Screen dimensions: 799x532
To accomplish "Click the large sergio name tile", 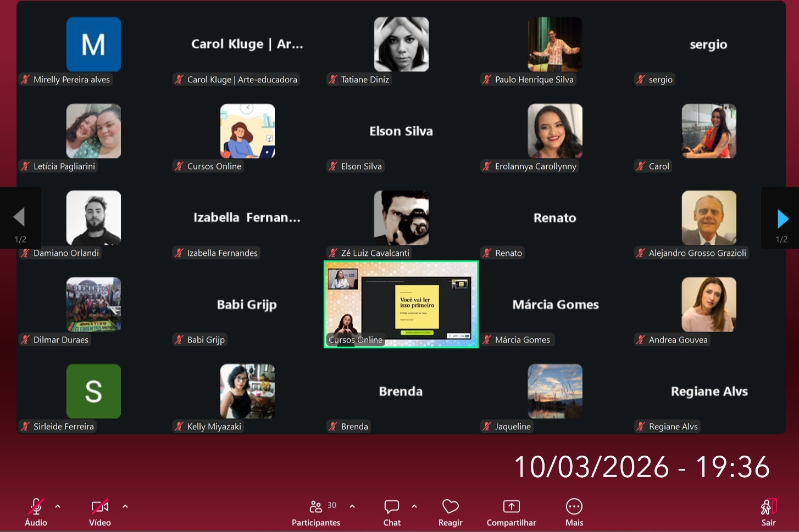I will pyautogui.click(x=708, y=44).
